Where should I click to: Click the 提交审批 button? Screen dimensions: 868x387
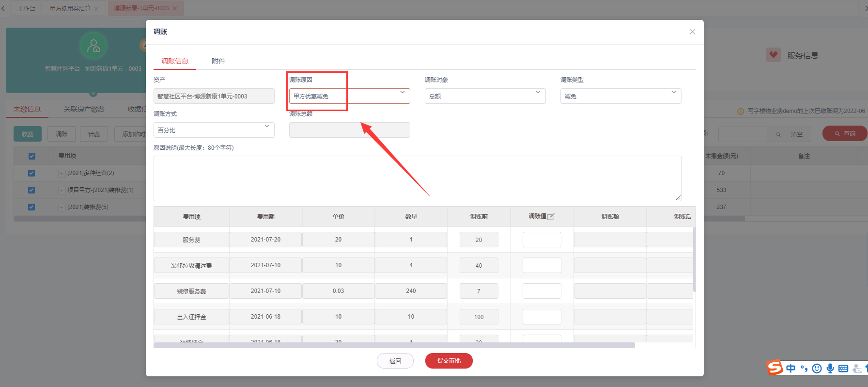tap(449, 361)
